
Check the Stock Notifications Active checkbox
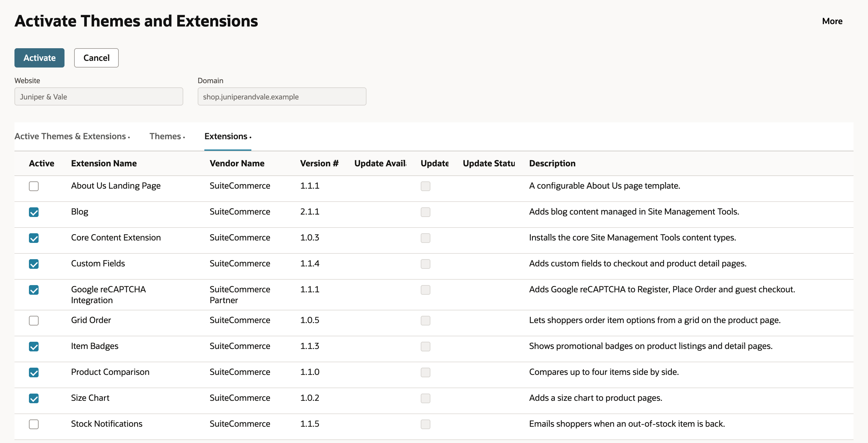click(x=34, y=424)
